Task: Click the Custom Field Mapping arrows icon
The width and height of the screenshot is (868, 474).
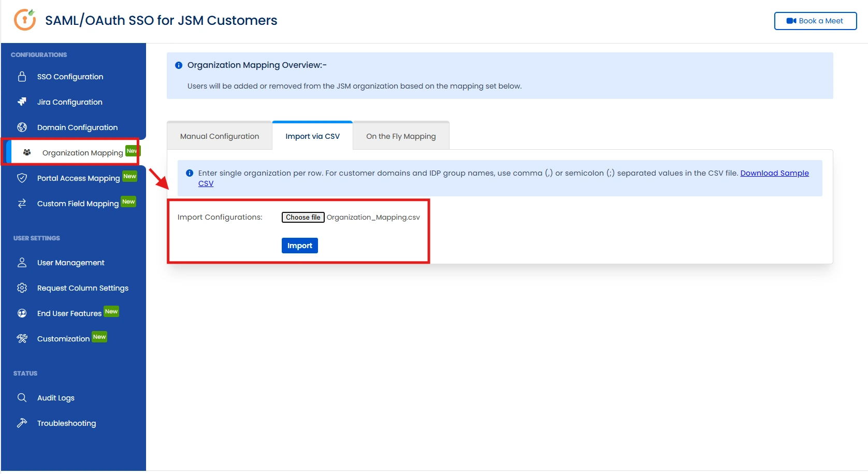Action: point(22,204)
